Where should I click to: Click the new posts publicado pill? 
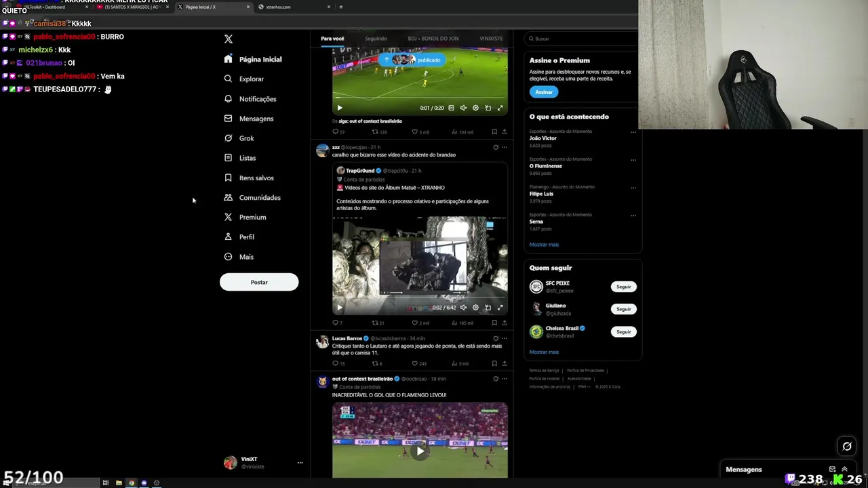coord(412,60)
